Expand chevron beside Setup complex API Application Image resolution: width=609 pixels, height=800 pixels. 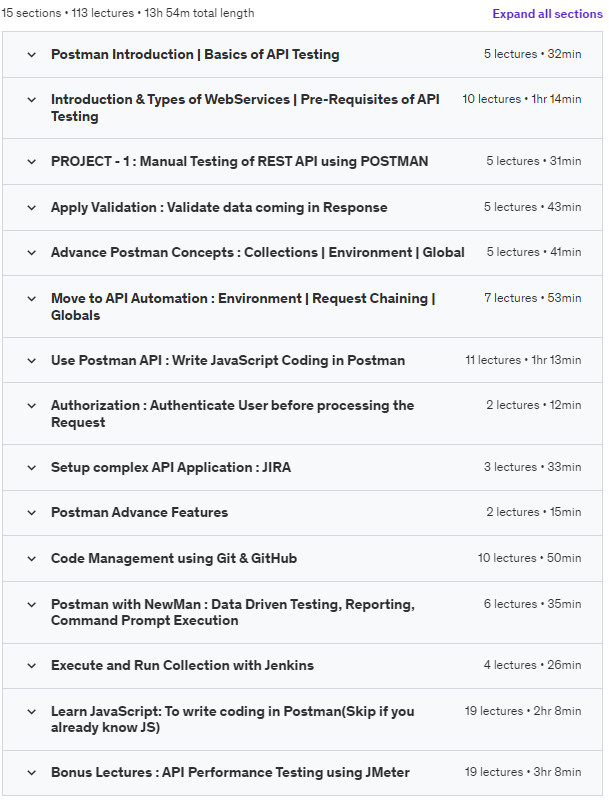point(32,468)
